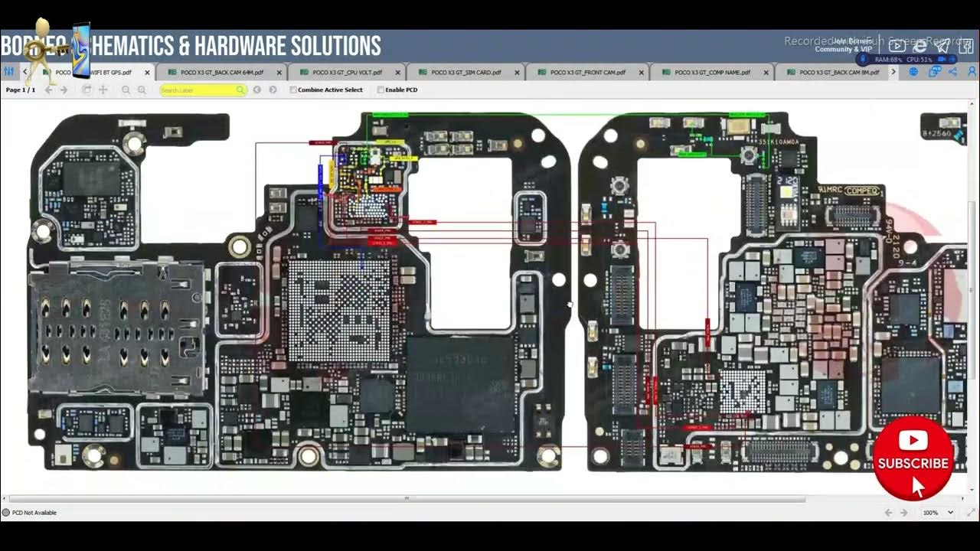Click the Page 1 / 1 indicator
This screenshot has width=980, height=551.
[x=21, y=90]
